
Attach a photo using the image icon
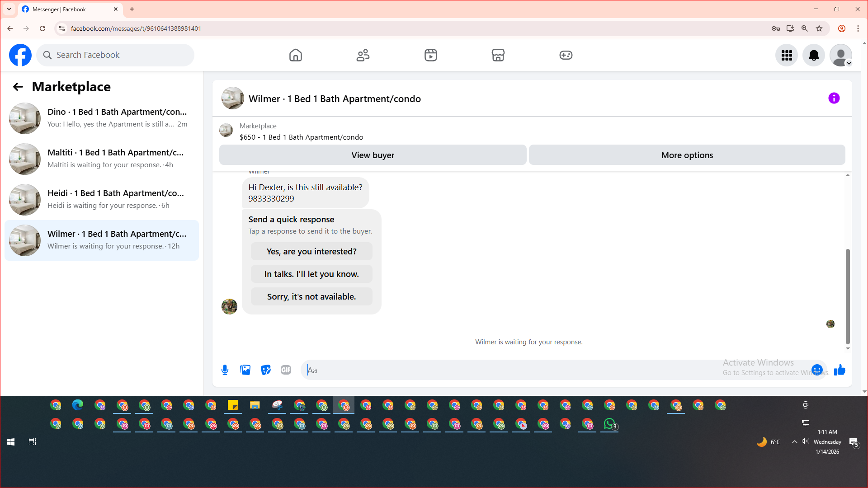click(x=245, y=370)
